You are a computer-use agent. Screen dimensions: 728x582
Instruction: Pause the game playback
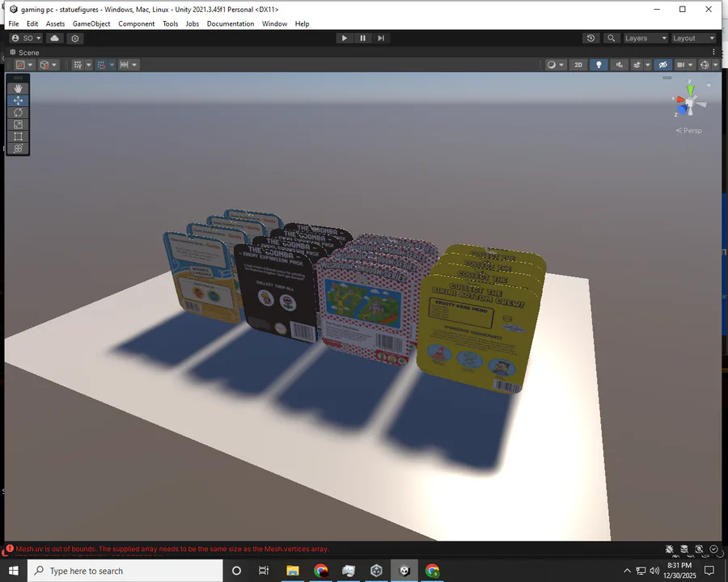pyautogui.click(x=362, y=38)
